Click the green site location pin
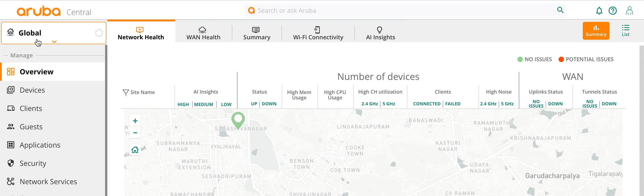The width and height of the screenshot is (644, 196). (238, 120)
